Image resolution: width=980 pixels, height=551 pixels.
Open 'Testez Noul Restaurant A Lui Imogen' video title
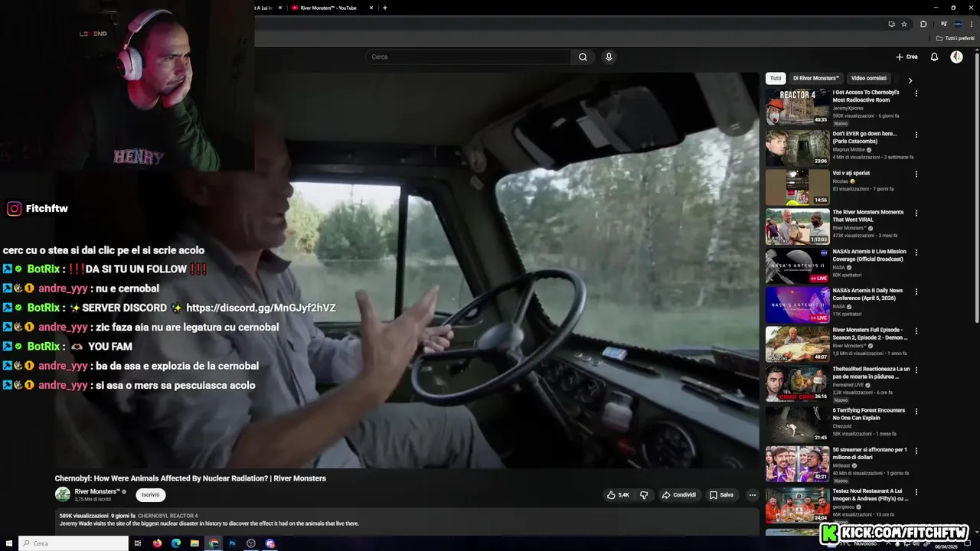click(870, 494)
